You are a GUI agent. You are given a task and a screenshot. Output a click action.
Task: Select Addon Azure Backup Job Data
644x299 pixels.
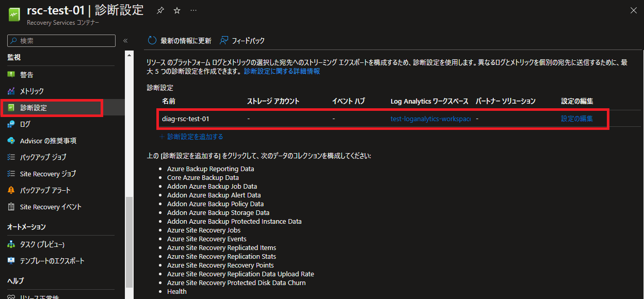click(x=212, y=186)
